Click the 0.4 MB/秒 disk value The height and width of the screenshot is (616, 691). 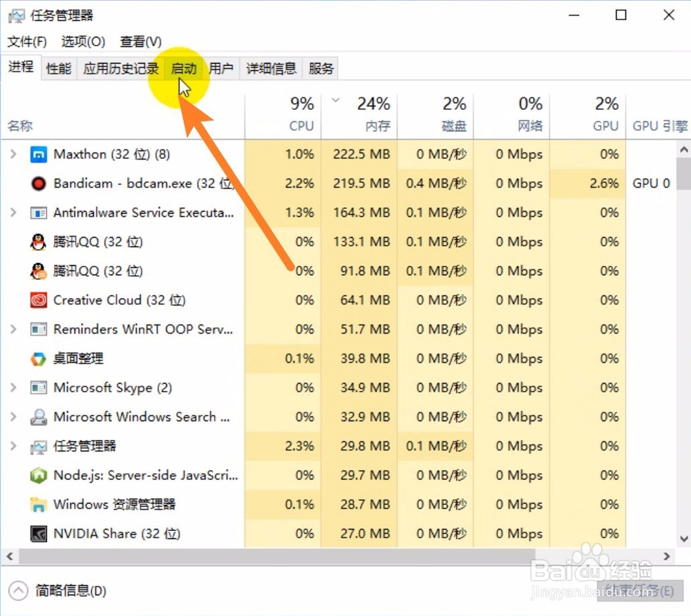pyautogui.click(x=436, y=183)
